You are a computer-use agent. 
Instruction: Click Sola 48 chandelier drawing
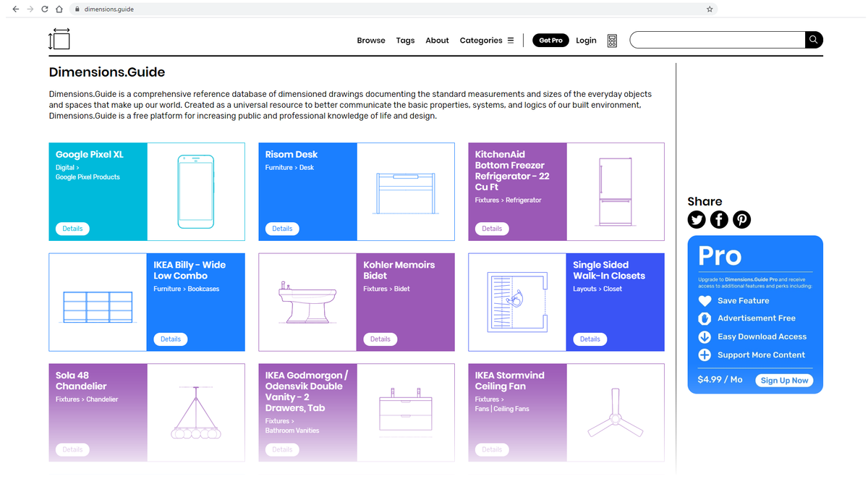tap(196, 412)
